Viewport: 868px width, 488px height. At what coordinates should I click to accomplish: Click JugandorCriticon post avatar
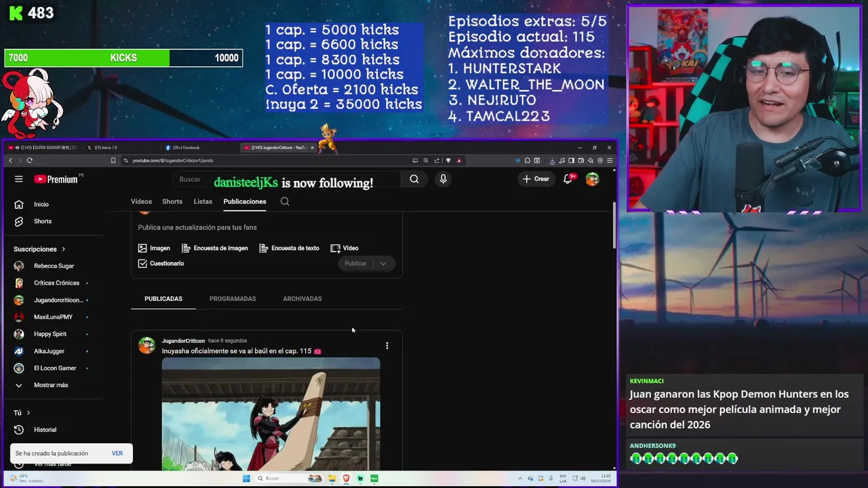146,346
